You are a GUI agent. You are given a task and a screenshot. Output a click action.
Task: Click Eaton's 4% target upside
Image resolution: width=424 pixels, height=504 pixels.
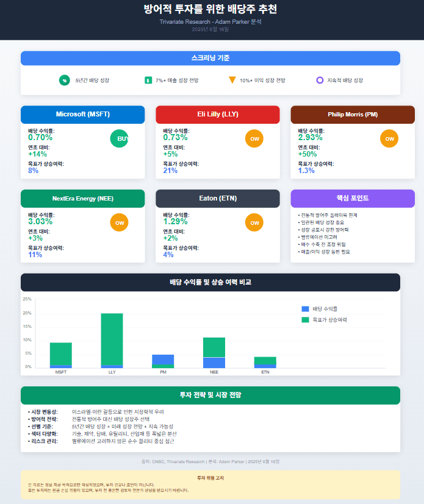click(168, 255)
